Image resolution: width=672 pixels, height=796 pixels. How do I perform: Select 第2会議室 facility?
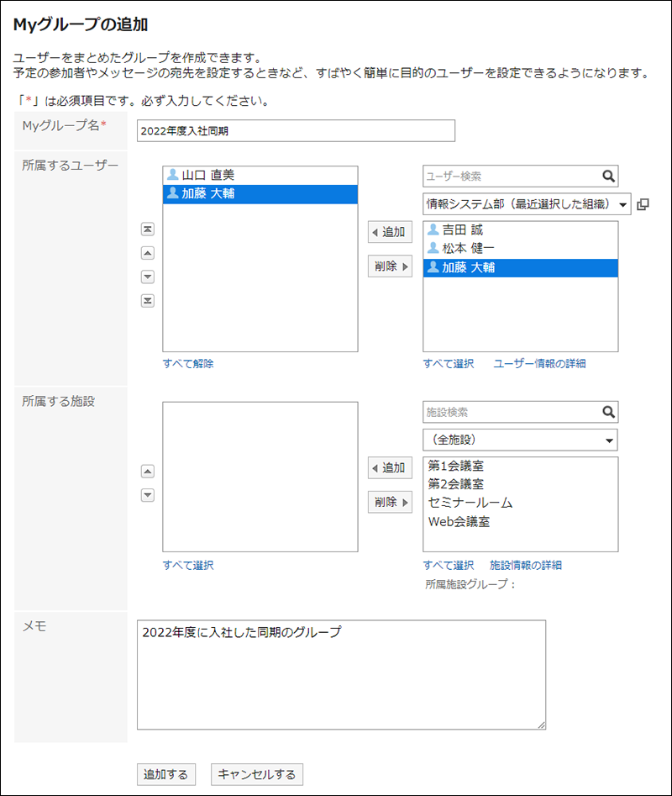(x=520, y=484)
